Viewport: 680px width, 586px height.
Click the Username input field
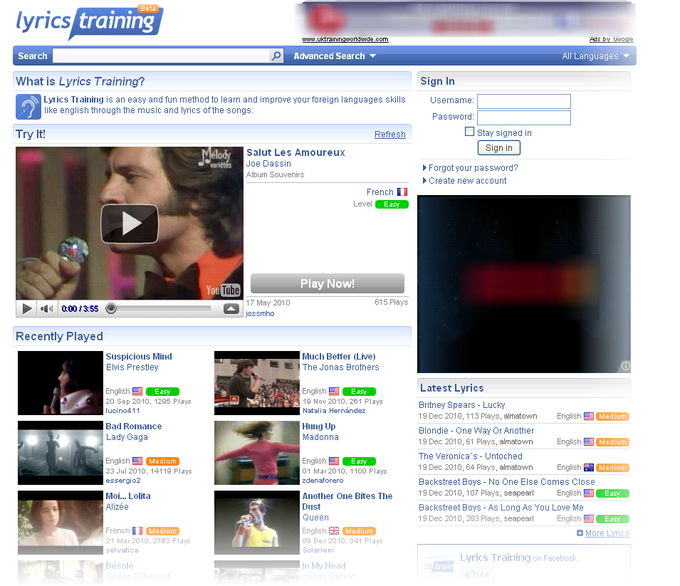pos(524,101)
